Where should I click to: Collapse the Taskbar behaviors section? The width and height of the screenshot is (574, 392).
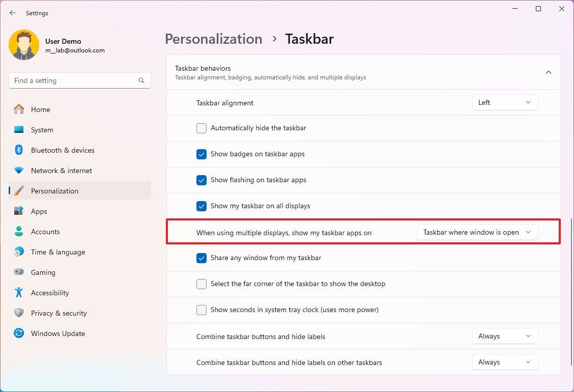point(549,72)
